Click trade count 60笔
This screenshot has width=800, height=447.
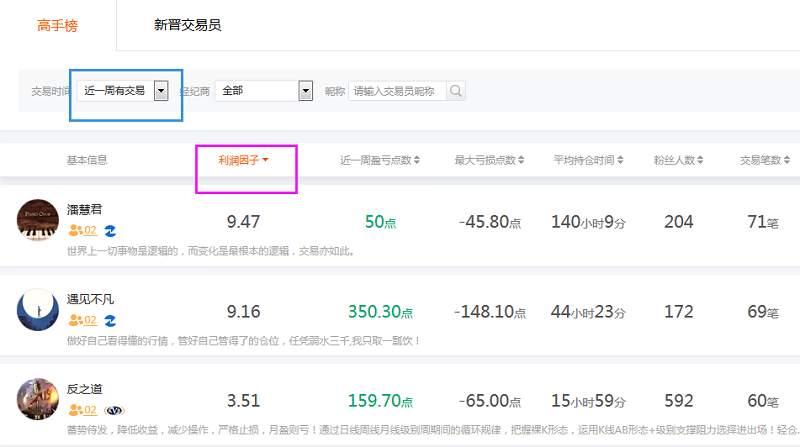pos(763,401)
